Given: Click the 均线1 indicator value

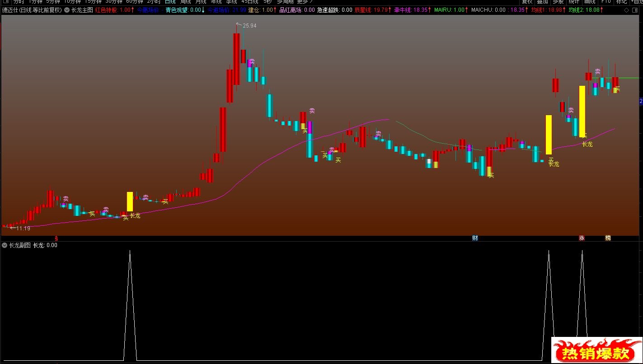Looking at the screenshot, I should click(548, 10).
